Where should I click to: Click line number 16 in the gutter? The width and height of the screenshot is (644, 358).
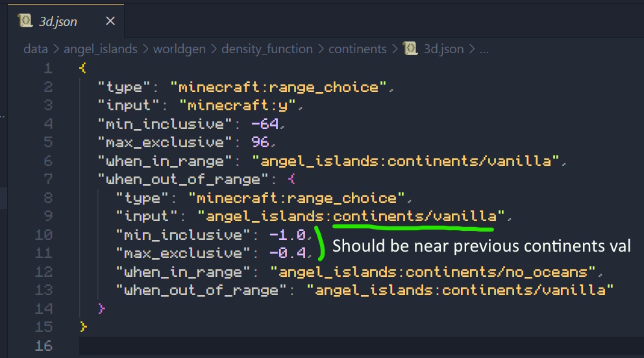click(x=43, y=345)
